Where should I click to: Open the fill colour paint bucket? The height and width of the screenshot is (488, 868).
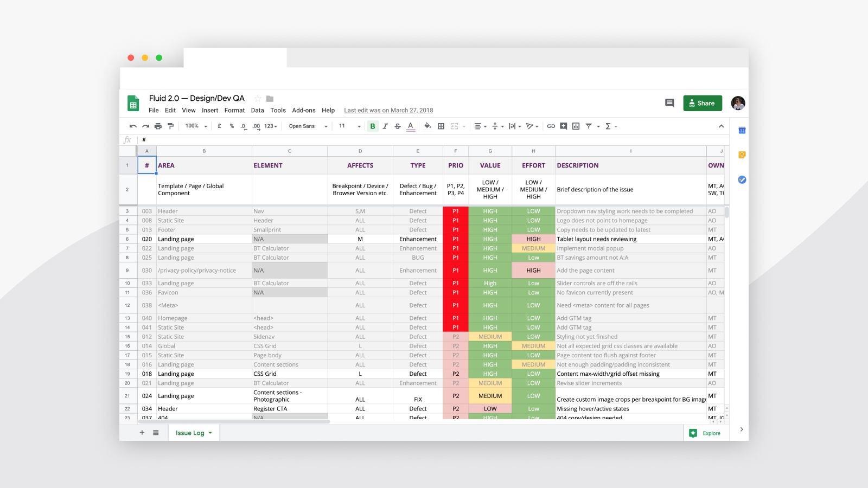(x=427, y=126)
